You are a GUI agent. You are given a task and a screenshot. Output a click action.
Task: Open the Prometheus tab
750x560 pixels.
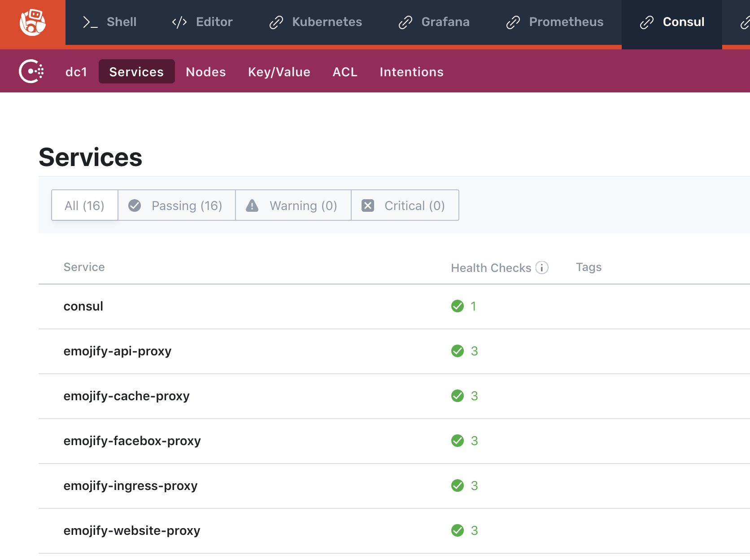554,22
